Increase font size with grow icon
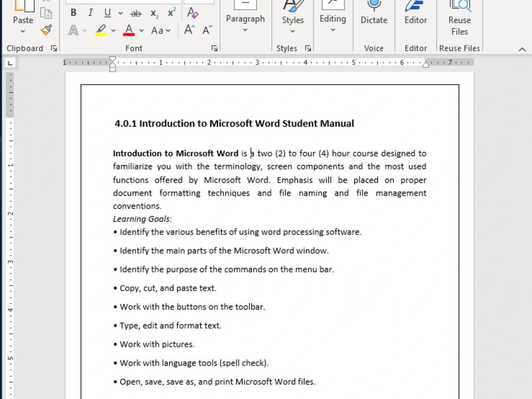The height and width of the screenshot is (399, 532). [190, 30]
